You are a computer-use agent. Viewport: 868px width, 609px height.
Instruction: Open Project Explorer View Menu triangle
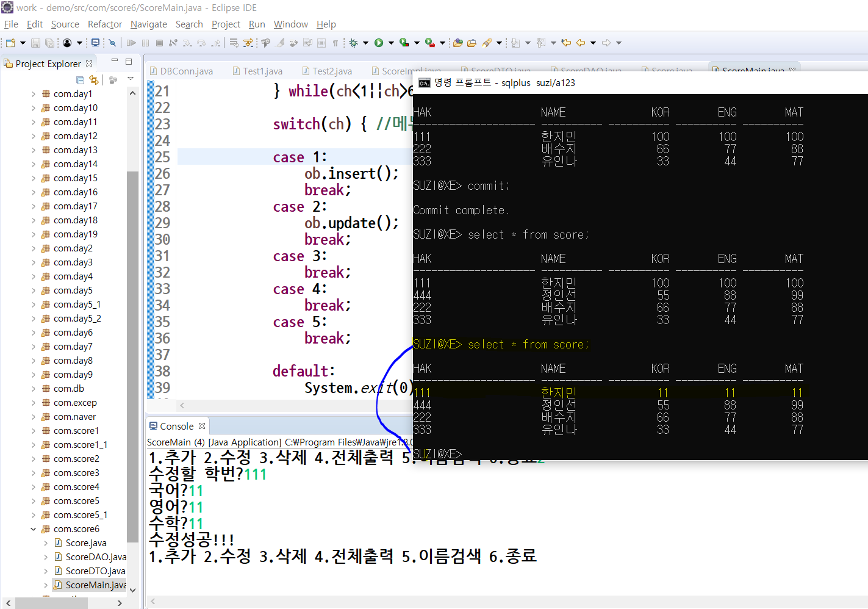131,79
